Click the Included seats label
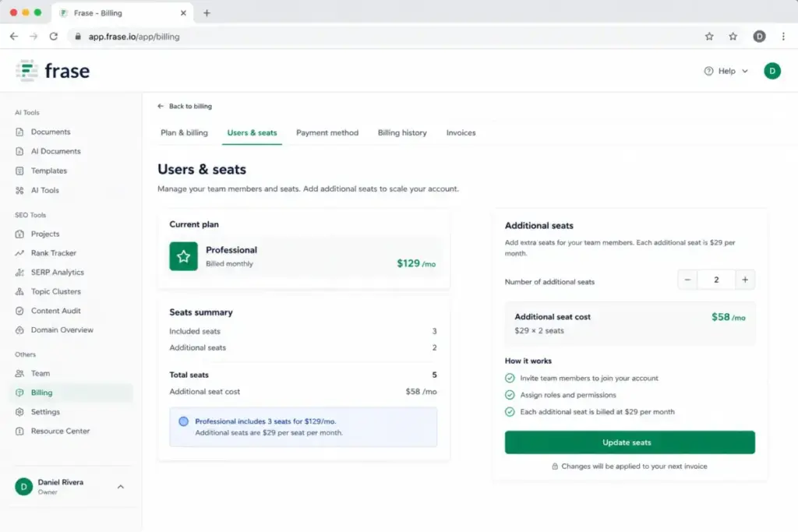 pyautogui.click(x=195, y=331)
